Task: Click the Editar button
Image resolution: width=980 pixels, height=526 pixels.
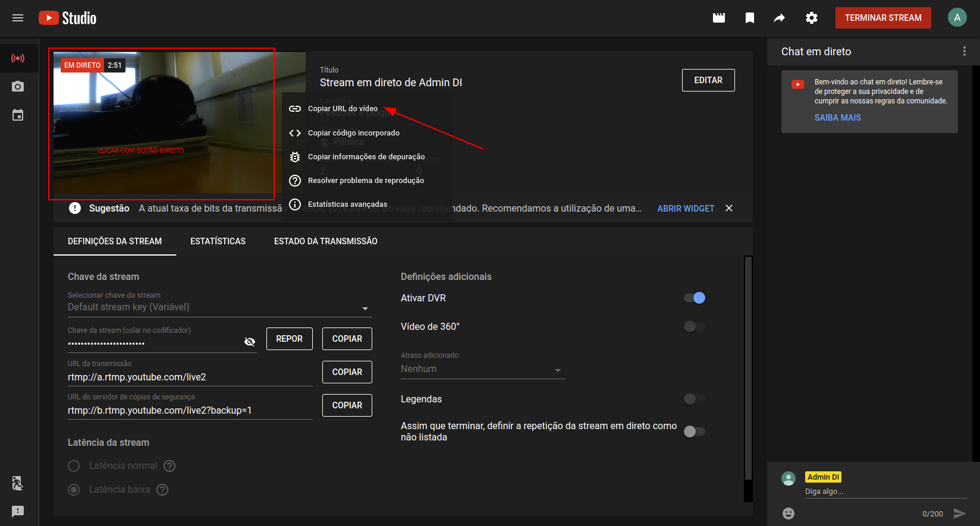Action: tap(708, 80)
